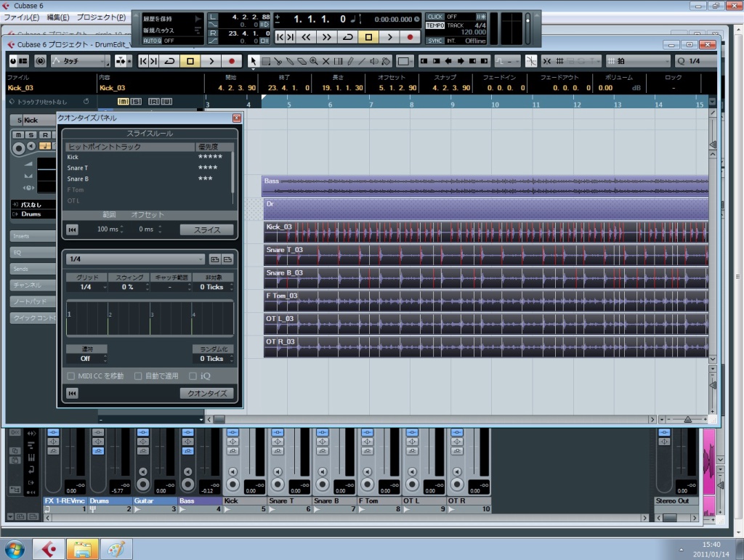Open the プロジェクト(P) menu

pyautogui.click(x=101, y=17)
